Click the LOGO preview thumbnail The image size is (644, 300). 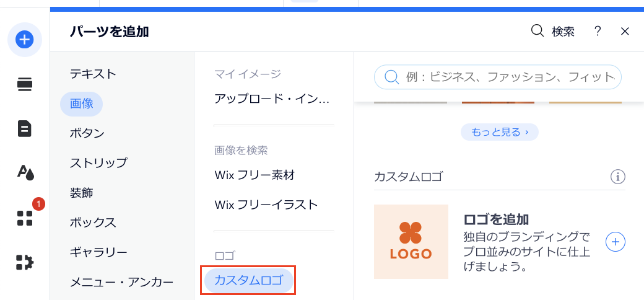[x=411, y=242]
